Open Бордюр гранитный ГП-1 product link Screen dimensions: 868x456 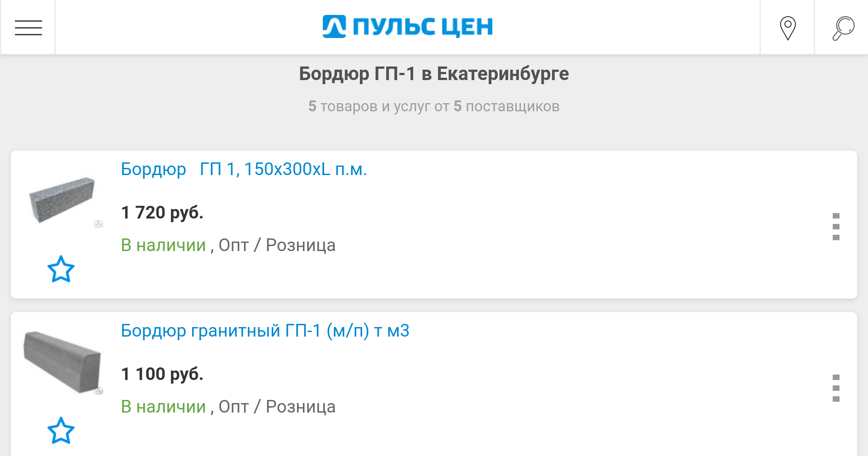[x=265, y=331]
